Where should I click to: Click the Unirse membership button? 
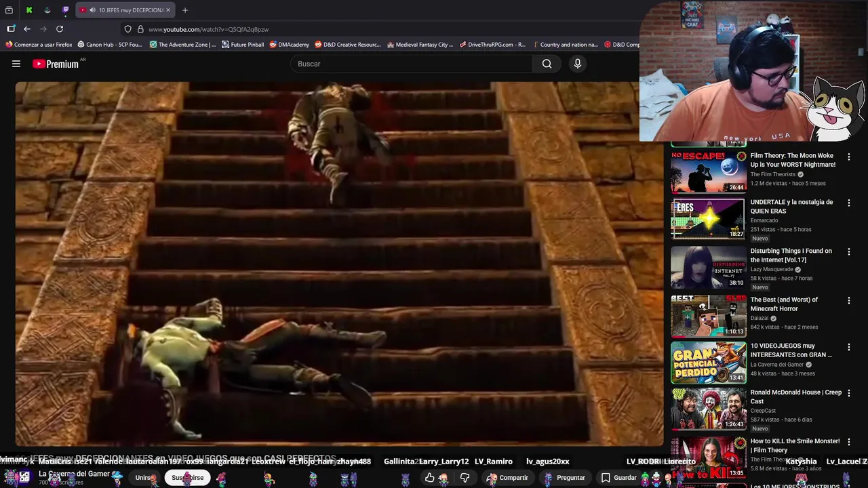click(143, 477)
